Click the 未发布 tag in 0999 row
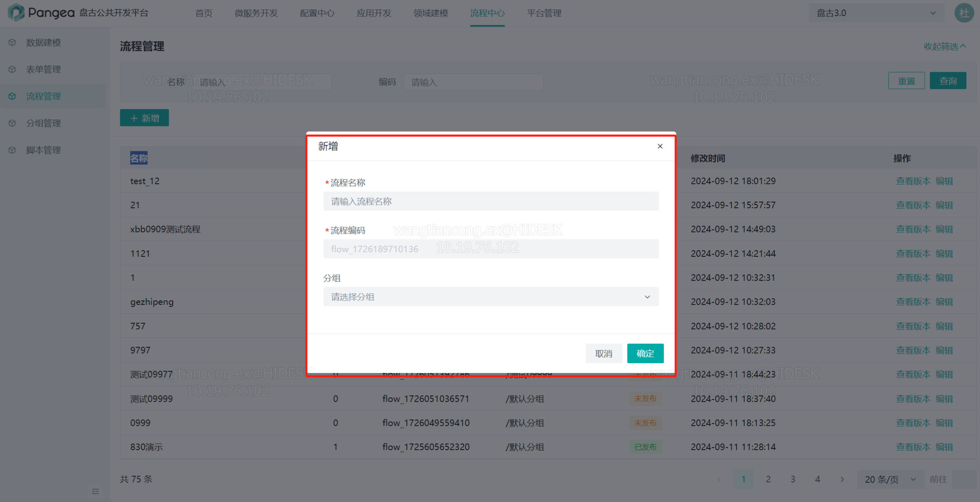The height and width of the screenshot is (502, 980). (645, 423)
